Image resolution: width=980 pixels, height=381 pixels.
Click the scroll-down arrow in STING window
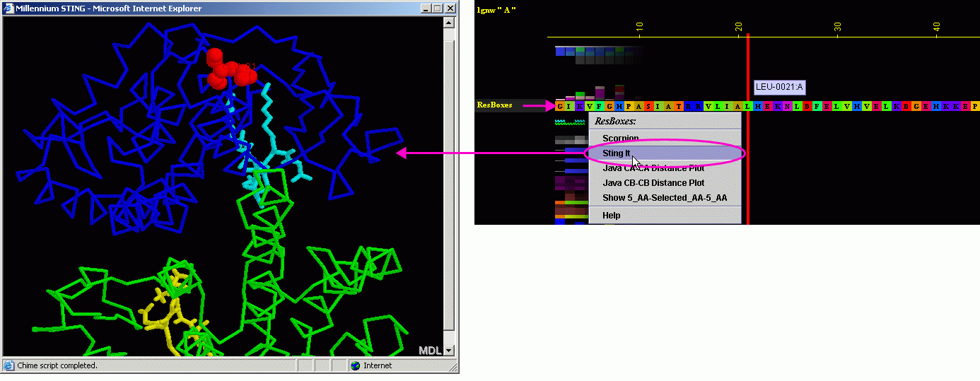(x=448, y=350)
